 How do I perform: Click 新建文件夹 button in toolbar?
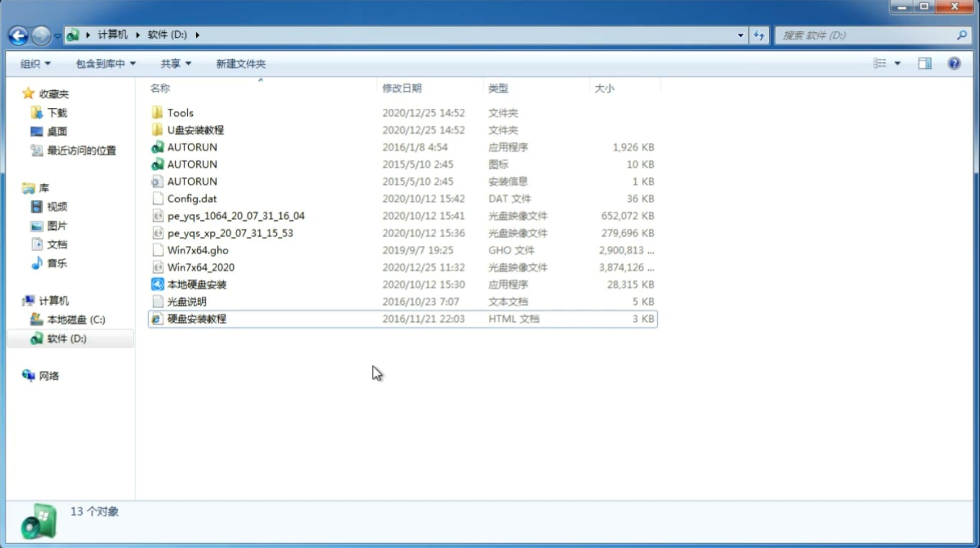coord(240,63)
